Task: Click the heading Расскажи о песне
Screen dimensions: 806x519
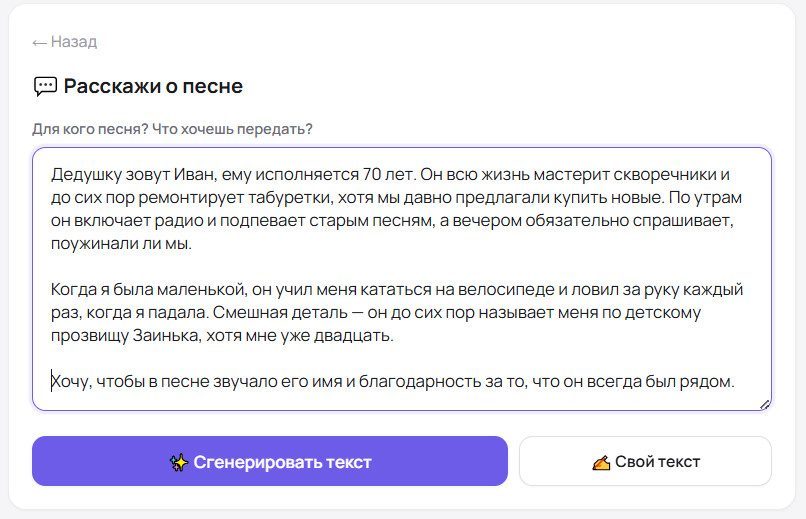Action: point(153,86)
